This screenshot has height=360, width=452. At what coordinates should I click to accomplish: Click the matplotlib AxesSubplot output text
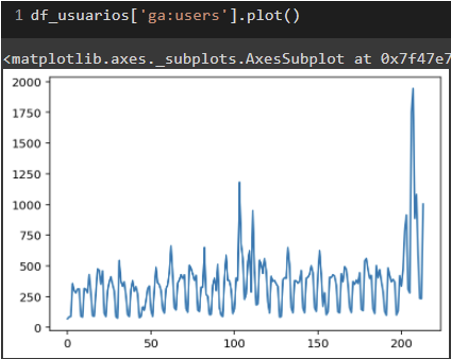[x=227, y=59]
